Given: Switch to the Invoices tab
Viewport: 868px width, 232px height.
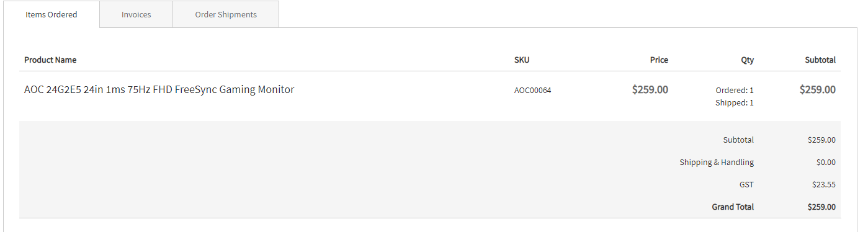Looking at the screenshot, I should click(136, 14).
